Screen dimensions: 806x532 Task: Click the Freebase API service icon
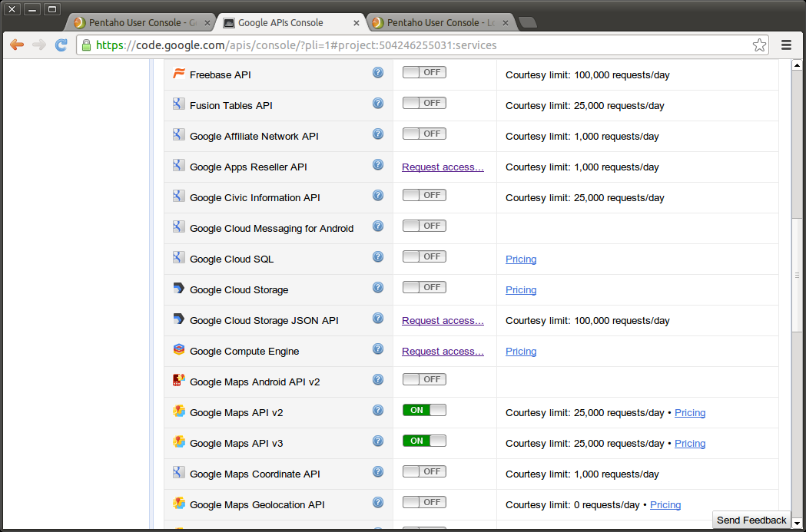(x=178, y=72)
